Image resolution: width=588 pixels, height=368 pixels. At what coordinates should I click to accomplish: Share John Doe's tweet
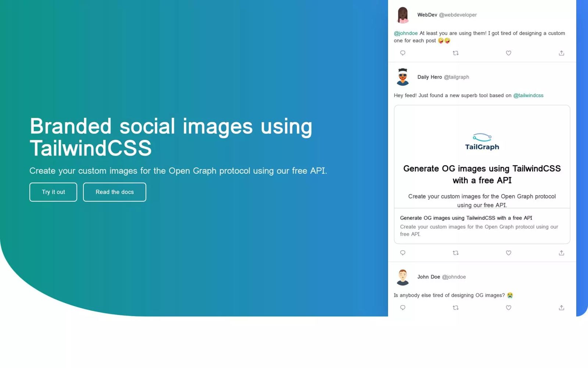point(562,308)
